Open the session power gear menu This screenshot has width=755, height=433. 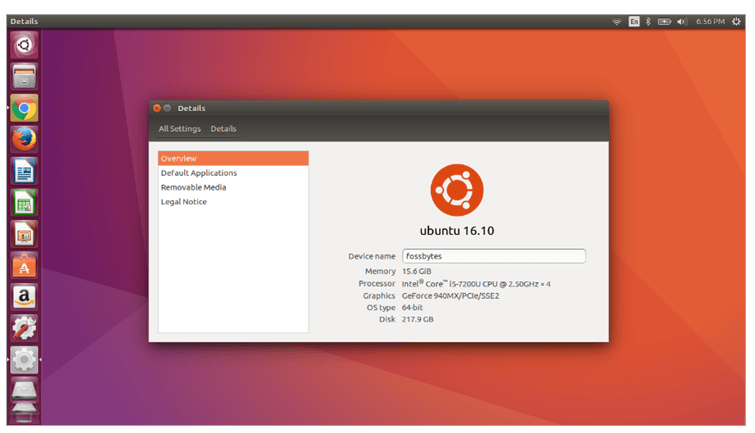(x=735, y=21)
